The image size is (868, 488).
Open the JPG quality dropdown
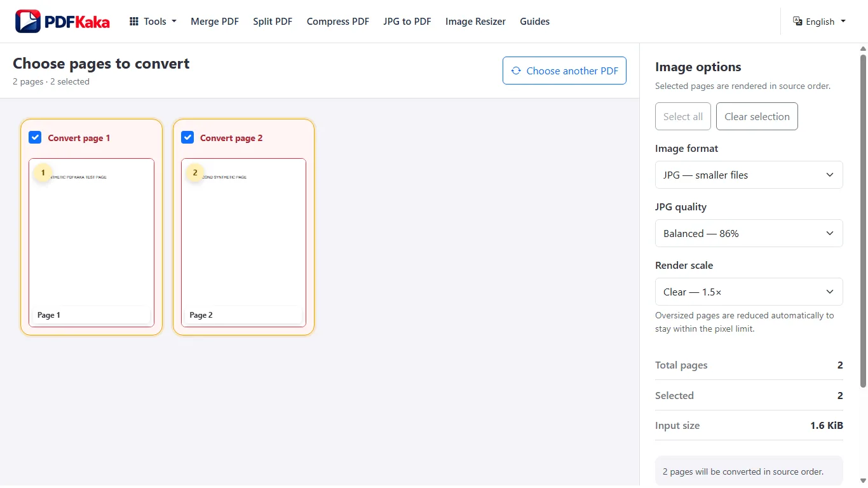pyautogui.click(x=749, y=233)
